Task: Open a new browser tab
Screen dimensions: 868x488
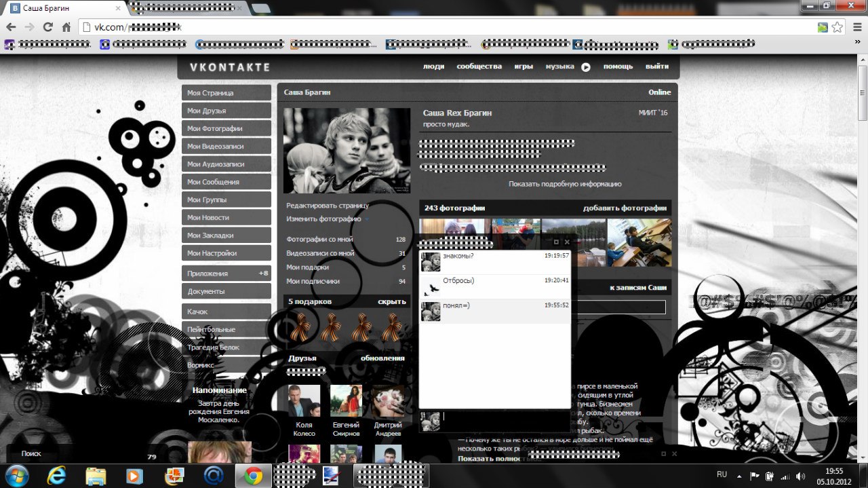Action: pyautogui.click(x=260, y=8)
